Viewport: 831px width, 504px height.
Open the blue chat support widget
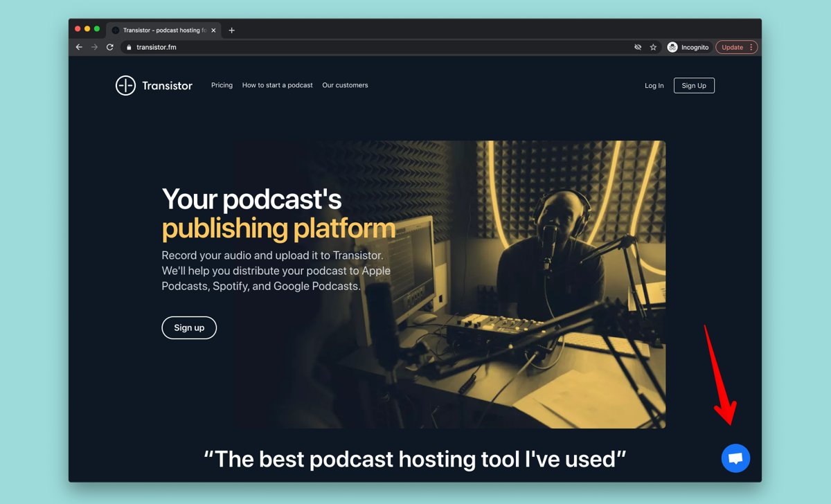(735, 458)
